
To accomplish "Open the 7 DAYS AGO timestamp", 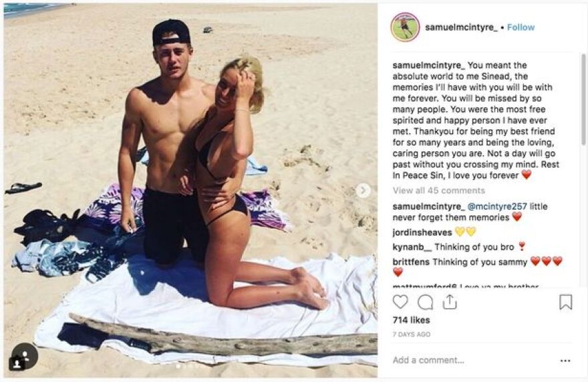I will (412, 335).
